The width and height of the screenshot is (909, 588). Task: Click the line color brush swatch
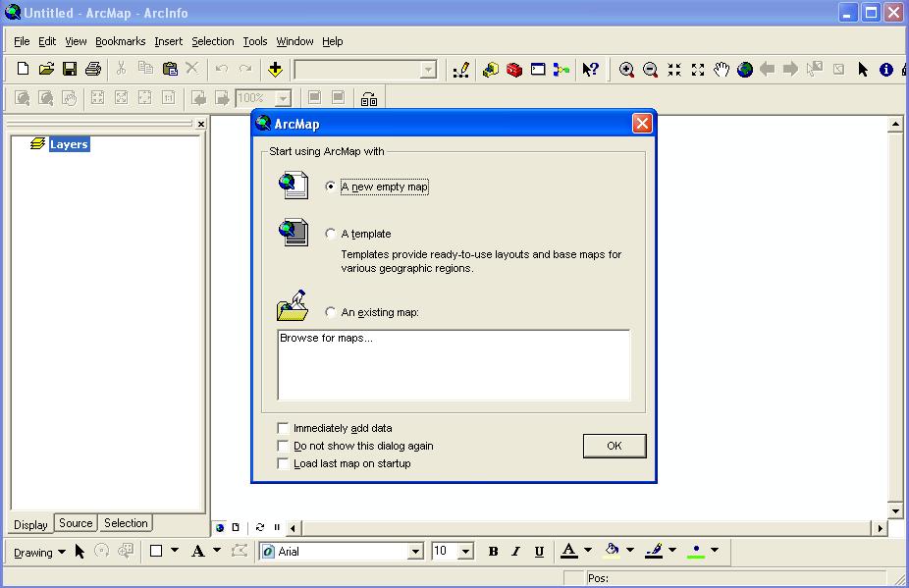tap(654, 551)
